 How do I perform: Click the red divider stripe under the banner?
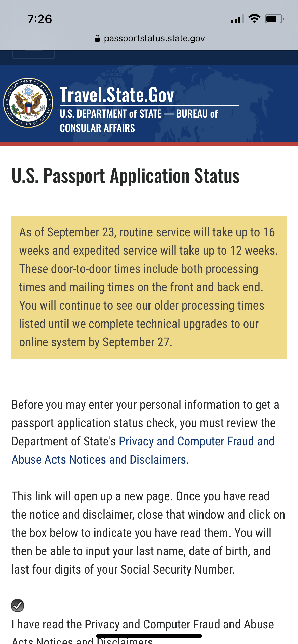point(149,144)
